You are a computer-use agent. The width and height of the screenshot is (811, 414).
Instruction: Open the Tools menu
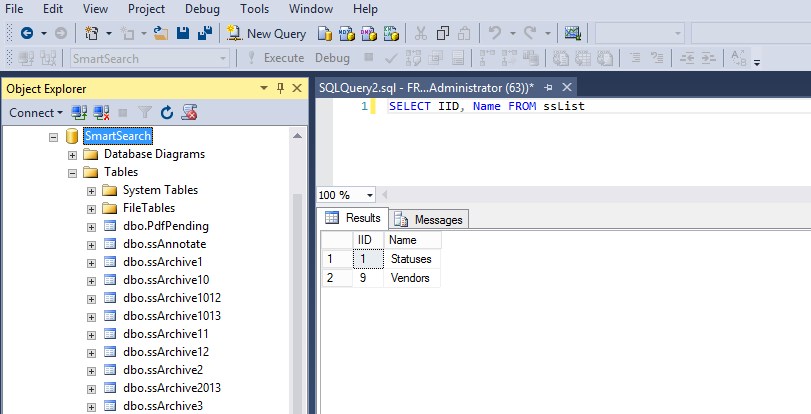[x=254, y=9]
